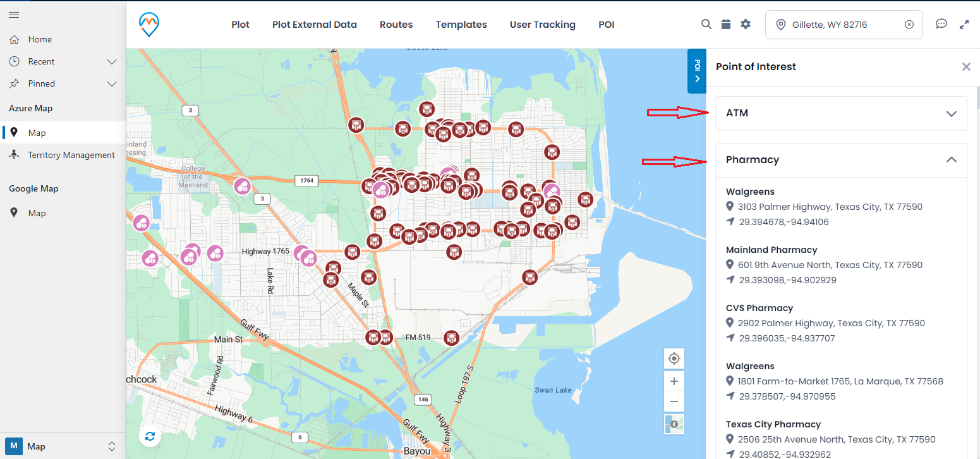The width and height of the screenshot is (980, 459).
Task: Go to Home in sidebar
Action: pos(63,39)
